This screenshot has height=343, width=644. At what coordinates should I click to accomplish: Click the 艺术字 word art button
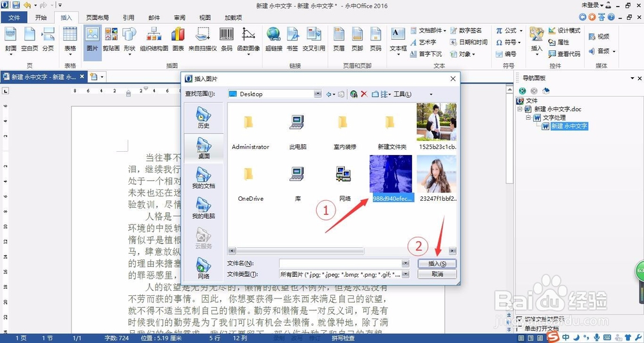point(423,42)
